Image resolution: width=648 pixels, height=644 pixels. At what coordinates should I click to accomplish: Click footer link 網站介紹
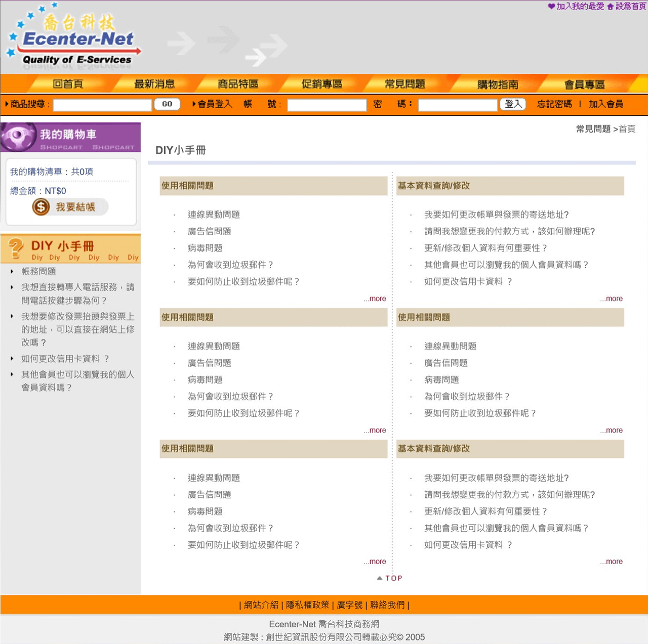pyautogui.click(x=261, y=605)
